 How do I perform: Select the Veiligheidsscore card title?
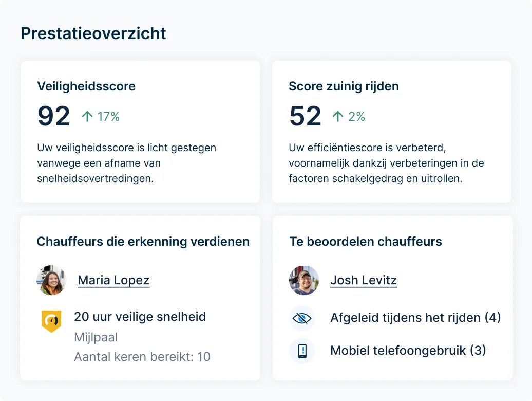click(86, 86)
